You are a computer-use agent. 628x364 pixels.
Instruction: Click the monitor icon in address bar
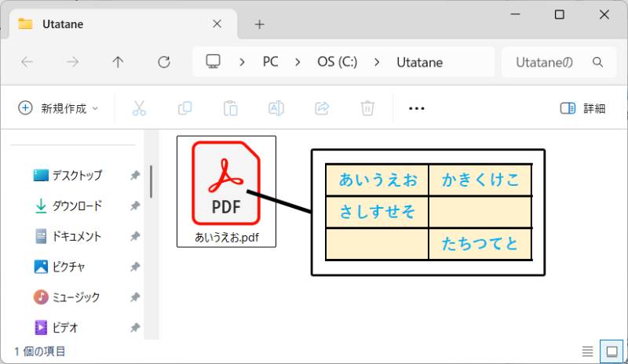click(213, 62)
